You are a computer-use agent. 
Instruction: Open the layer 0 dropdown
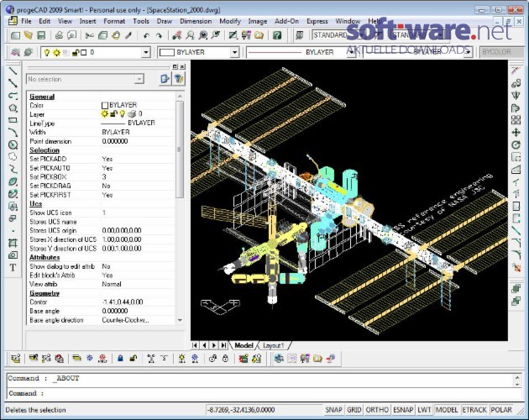(146, 52)
